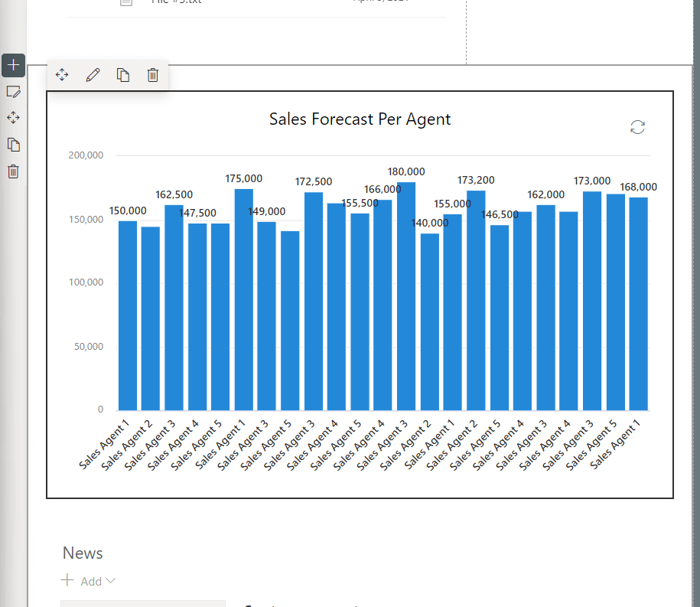Duplicate the chart web part
Viewport: 700px width, 607px height.
coord(122,74)
